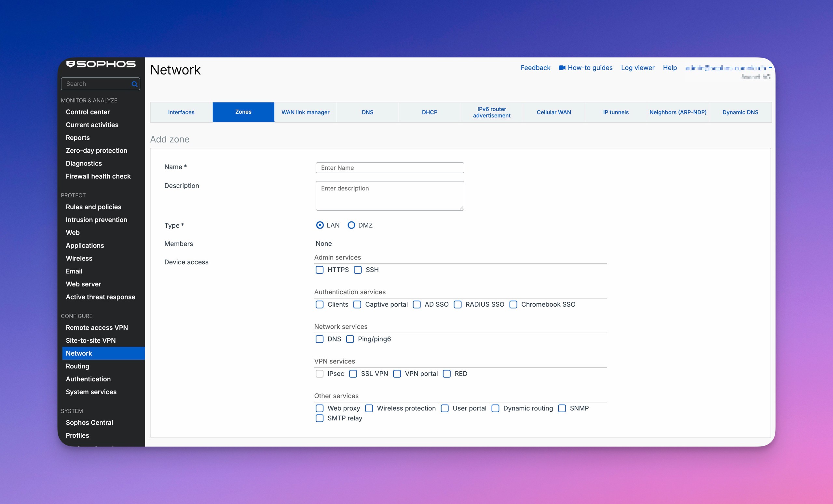Click the zone Name input field
Image resolution: width=833 pixels, height=504 pixels.
[x=390, y=168]
